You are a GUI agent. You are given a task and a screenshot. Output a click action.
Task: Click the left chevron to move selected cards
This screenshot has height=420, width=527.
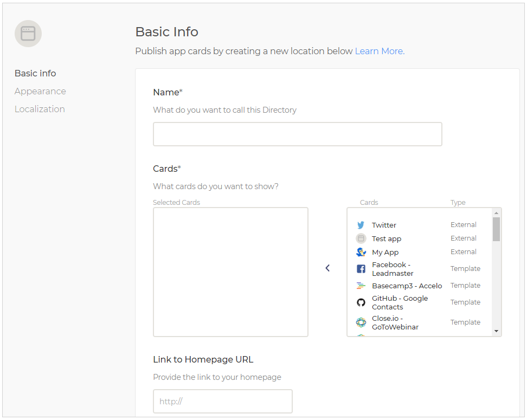(x=327, y=268)
